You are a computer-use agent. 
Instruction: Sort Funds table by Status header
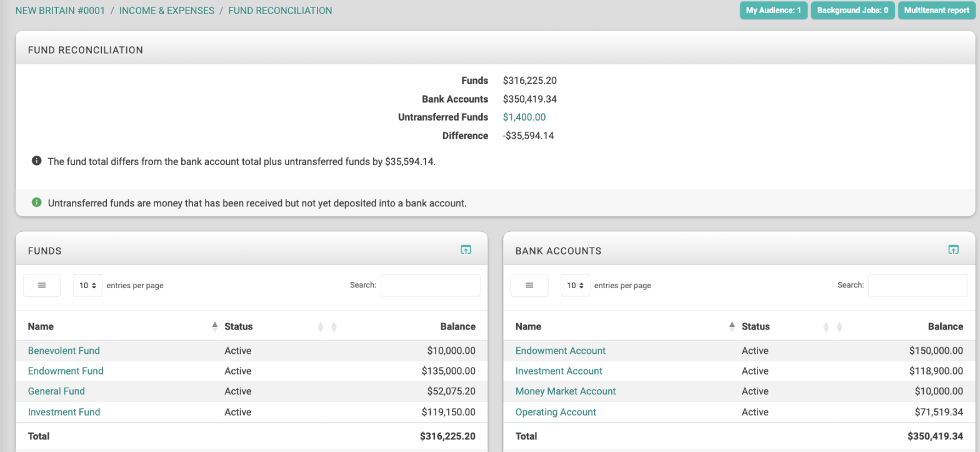coord(239,326)
